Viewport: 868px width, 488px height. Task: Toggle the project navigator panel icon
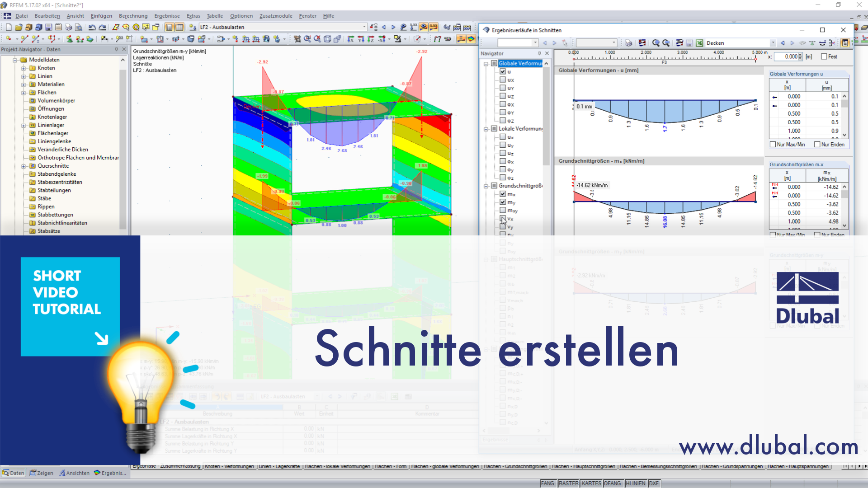tap(169, 27)
